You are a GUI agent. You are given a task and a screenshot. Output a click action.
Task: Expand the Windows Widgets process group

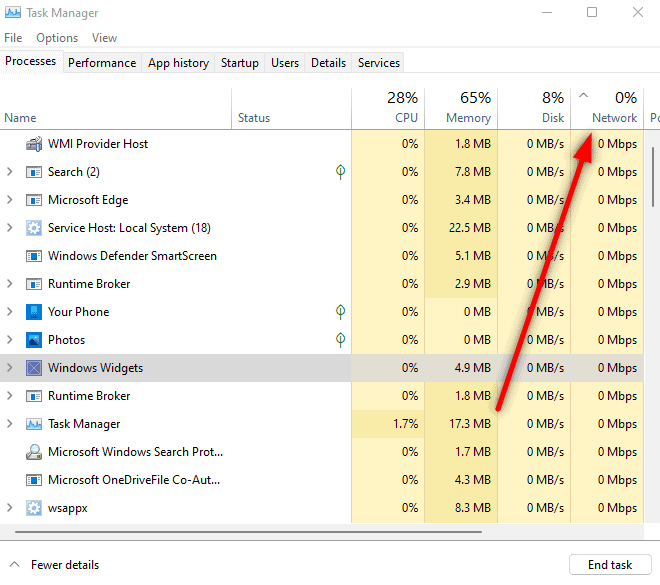[x=10, y=368]
